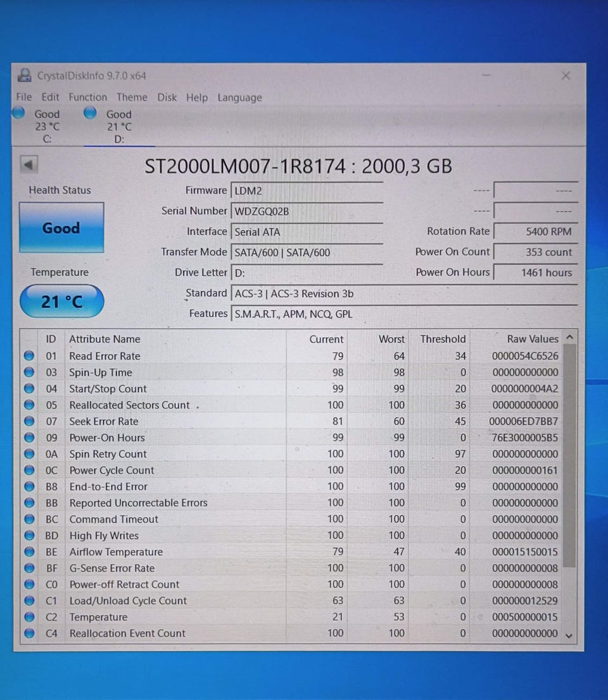Click the status dot for Reported Uncorrectable Errors
The image size is (608, 700).
(x=29, y=503)
